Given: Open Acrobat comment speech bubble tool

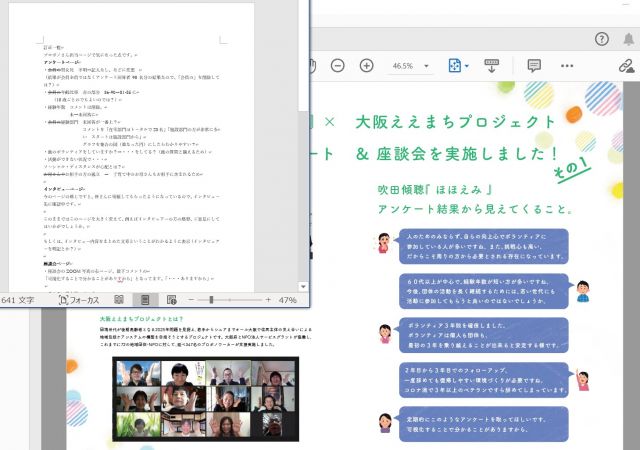Looking at the screenshot, I should pos(534,65).
